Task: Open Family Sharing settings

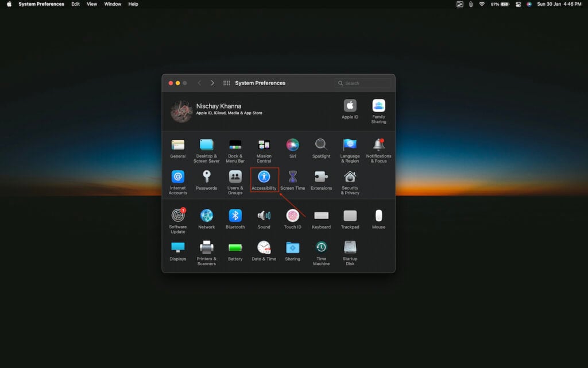Action: [x=379, y=112]
